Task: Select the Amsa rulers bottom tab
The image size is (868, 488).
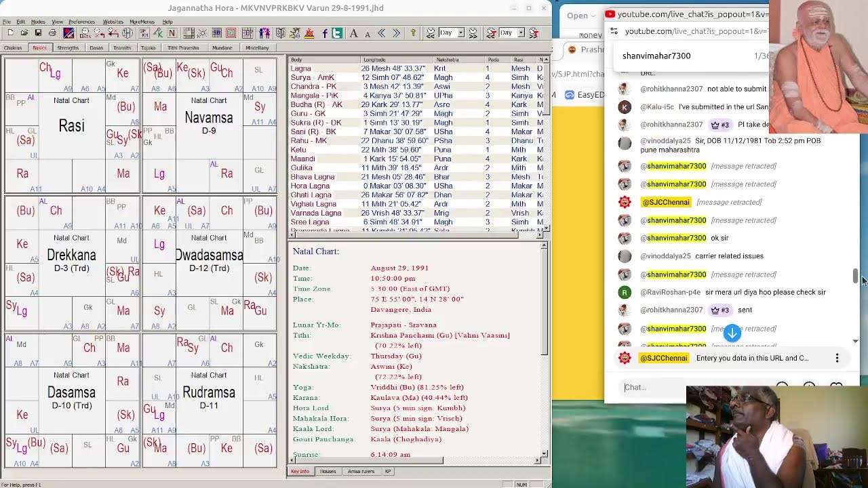Action: coord(361,471)
